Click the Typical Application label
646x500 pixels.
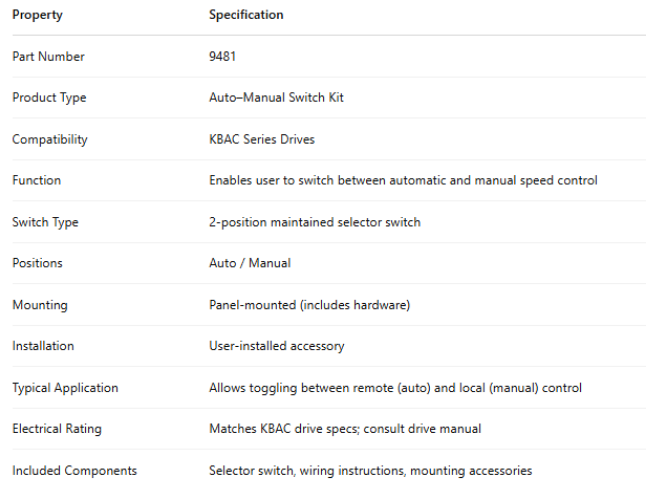click(65, 388)
